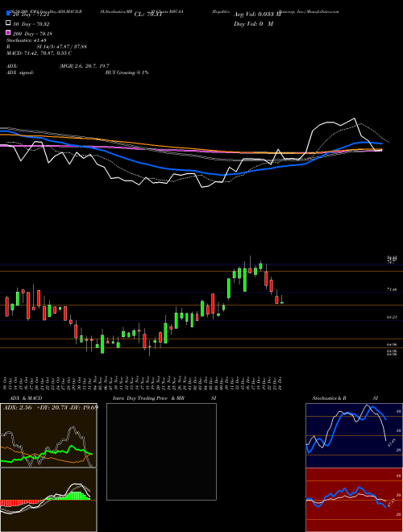Click the '(MGR) 2.6, 20.7, 19.7' ADX values

[84, 66]
